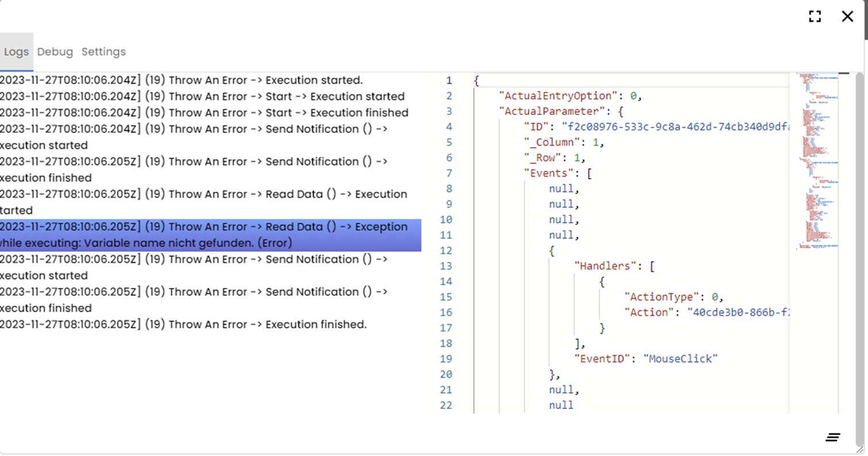This screenshot has height=456, width=868.
Task: Click line number 1 in the JSON editor
Action: [x=449, y=81]
